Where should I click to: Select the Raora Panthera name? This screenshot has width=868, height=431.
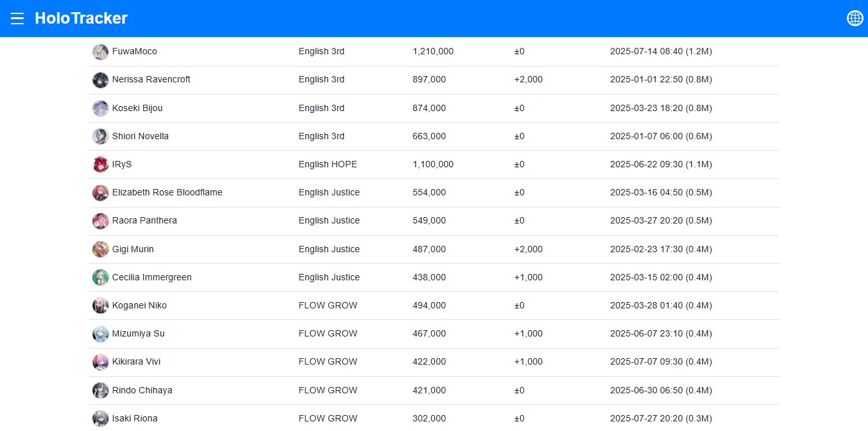pos(144,220)
